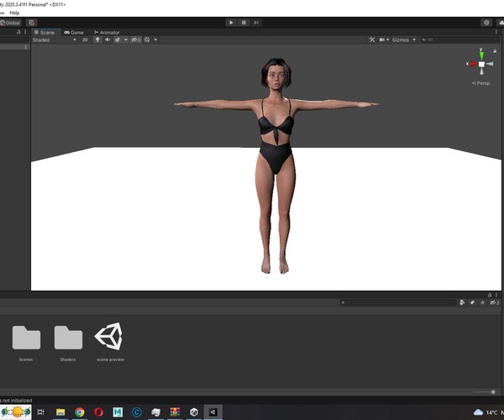Click the gizmo center cube
The width and height of the screenshot is (504, 420).
[x=481, y=64]
